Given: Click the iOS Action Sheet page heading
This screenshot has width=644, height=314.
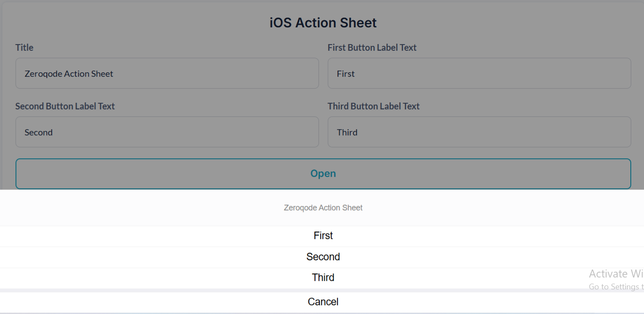Looking at the screenshot, I should (323, 23).
